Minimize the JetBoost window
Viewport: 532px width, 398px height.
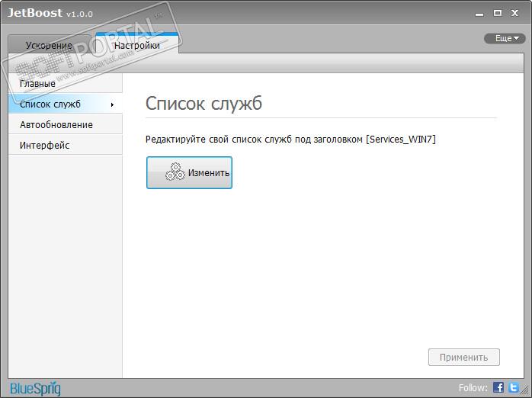click(479, 14)
